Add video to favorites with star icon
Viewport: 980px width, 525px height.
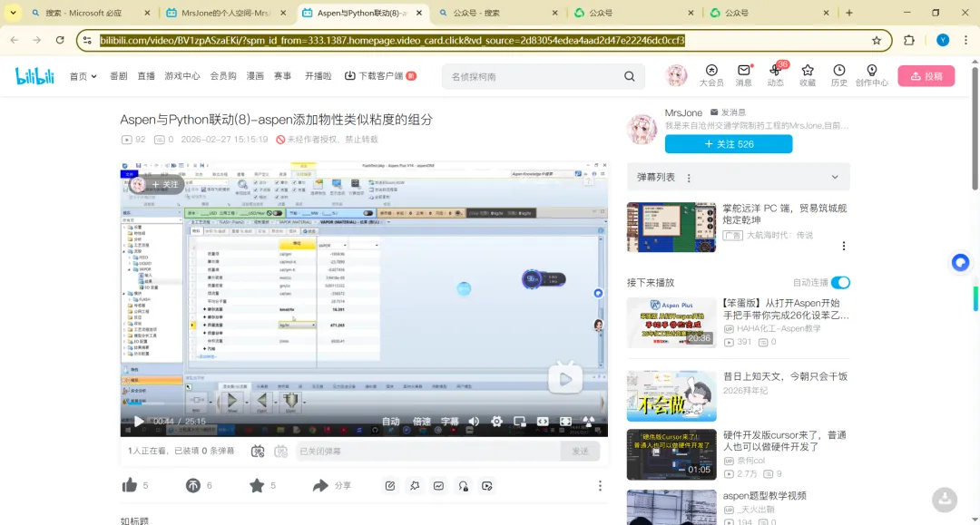256,485
